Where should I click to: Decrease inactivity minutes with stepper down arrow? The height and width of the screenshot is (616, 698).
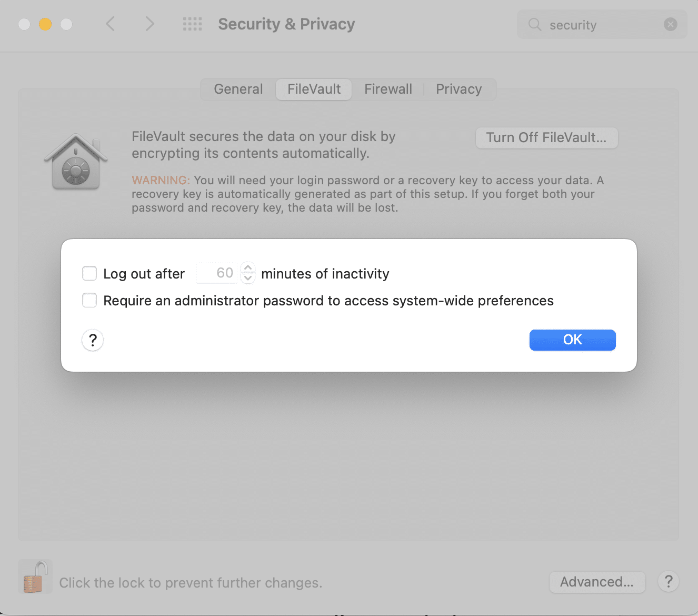click(248, 278)
